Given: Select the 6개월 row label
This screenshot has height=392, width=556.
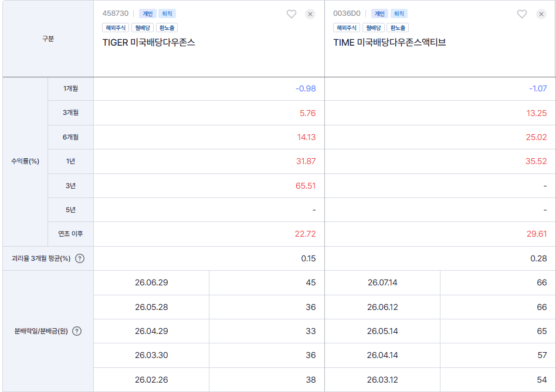Looking at the screenshot, I should click(x=70, y=137).
